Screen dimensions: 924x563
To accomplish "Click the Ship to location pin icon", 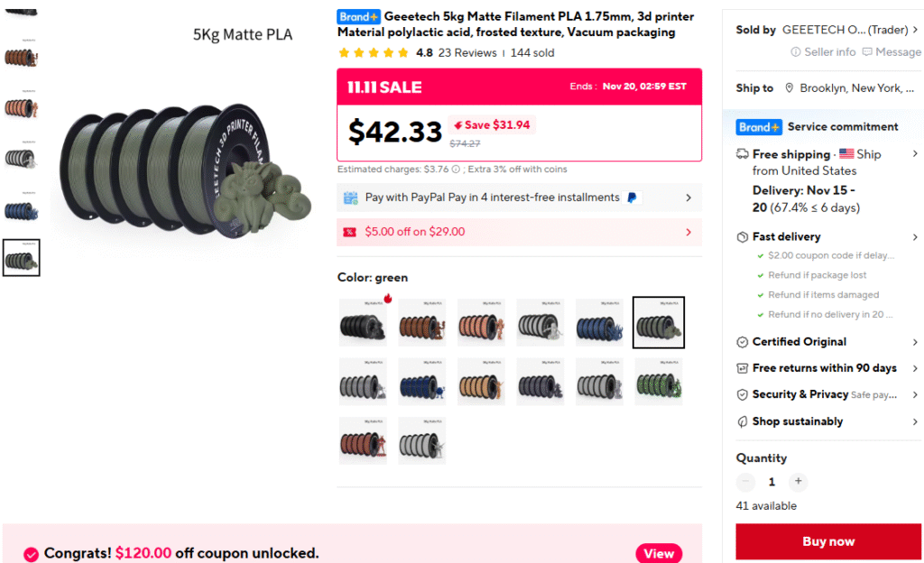I will point(790,88).
